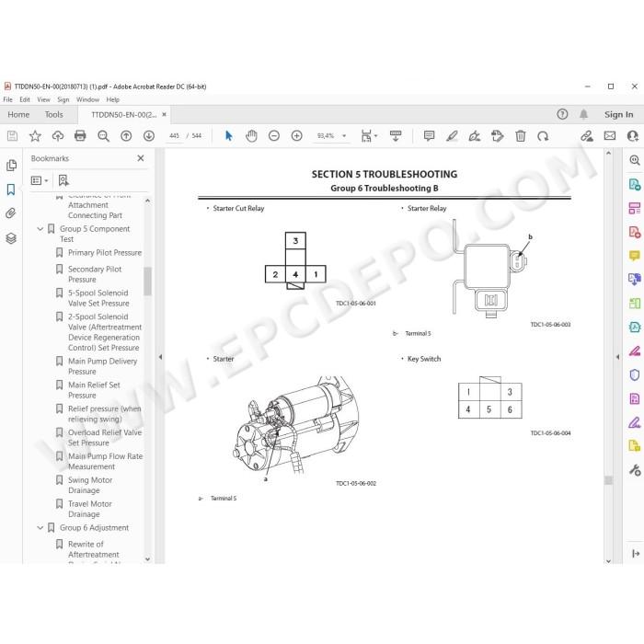Collapse Group 5 Component Test bookmark
The height and width of the screenshot is (644, 644).
pyautogui.click(x=40, y=229)
